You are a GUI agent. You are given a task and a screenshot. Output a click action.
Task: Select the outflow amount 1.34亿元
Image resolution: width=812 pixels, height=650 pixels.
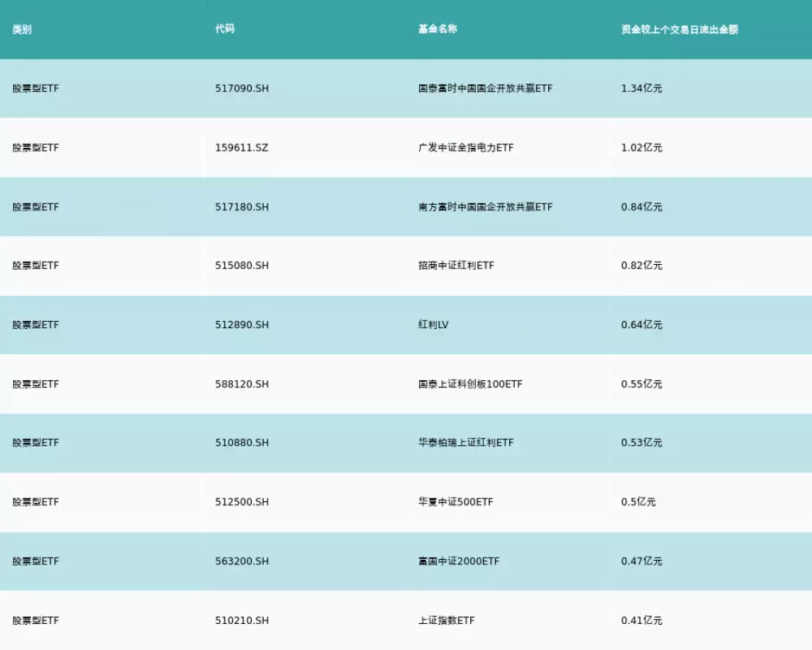[641, 89]
